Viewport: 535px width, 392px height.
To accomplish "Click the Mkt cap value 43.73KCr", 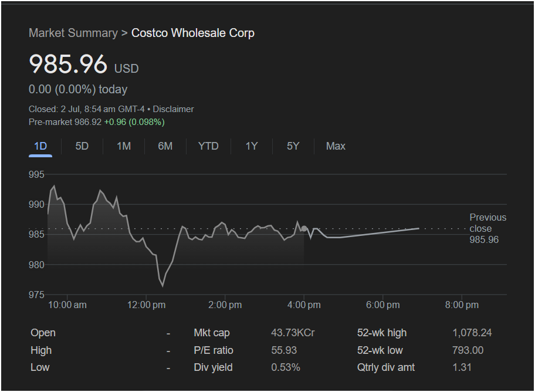I will pyautogui.click(x=293, y=333).
